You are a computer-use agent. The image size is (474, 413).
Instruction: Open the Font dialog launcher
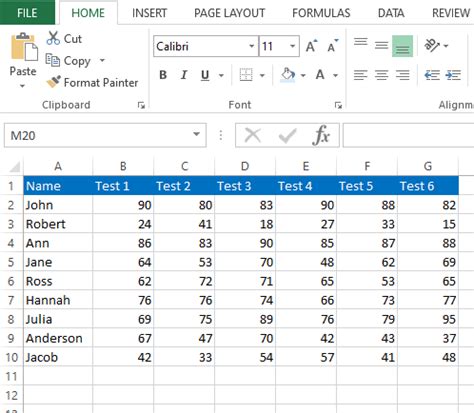tap(338, 105)
